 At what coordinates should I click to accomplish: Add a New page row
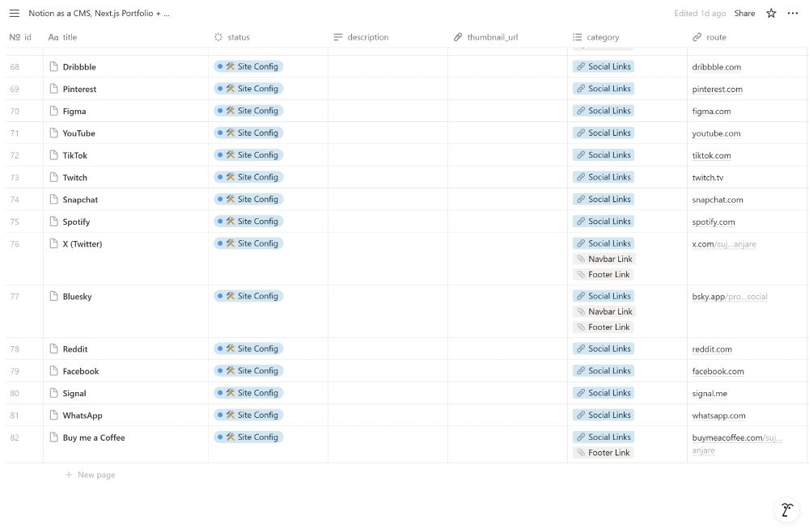(x=91, y=475)
